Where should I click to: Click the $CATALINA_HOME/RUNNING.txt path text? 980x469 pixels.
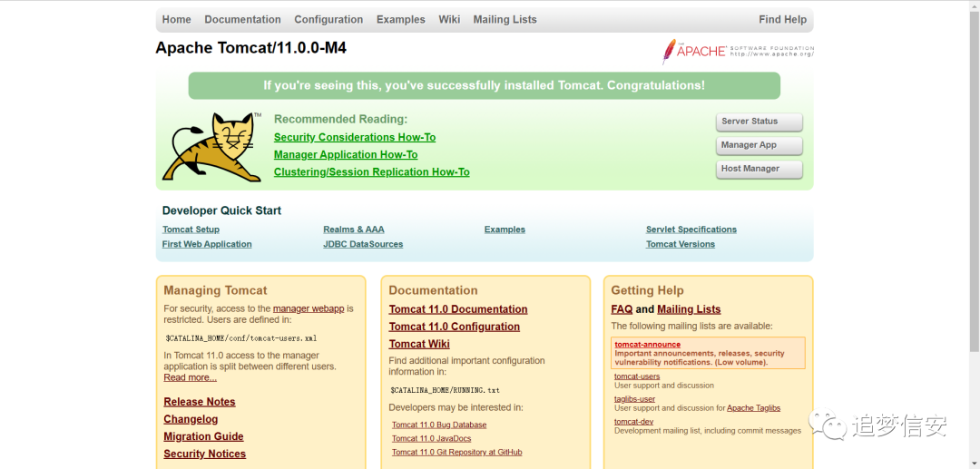click(445, 390)
